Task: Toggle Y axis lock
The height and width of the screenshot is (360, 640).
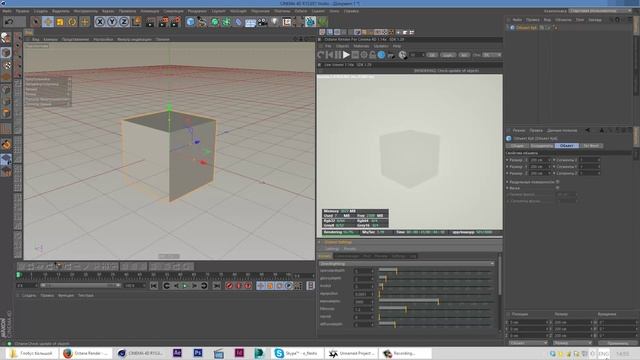Action: point(112,22)
